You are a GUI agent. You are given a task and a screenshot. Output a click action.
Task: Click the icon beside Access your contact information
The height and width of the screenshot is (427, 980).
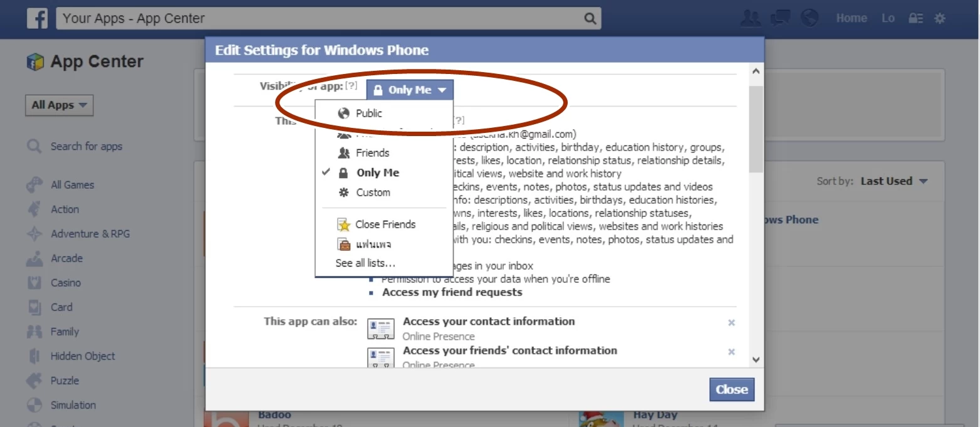coord(380,329)
